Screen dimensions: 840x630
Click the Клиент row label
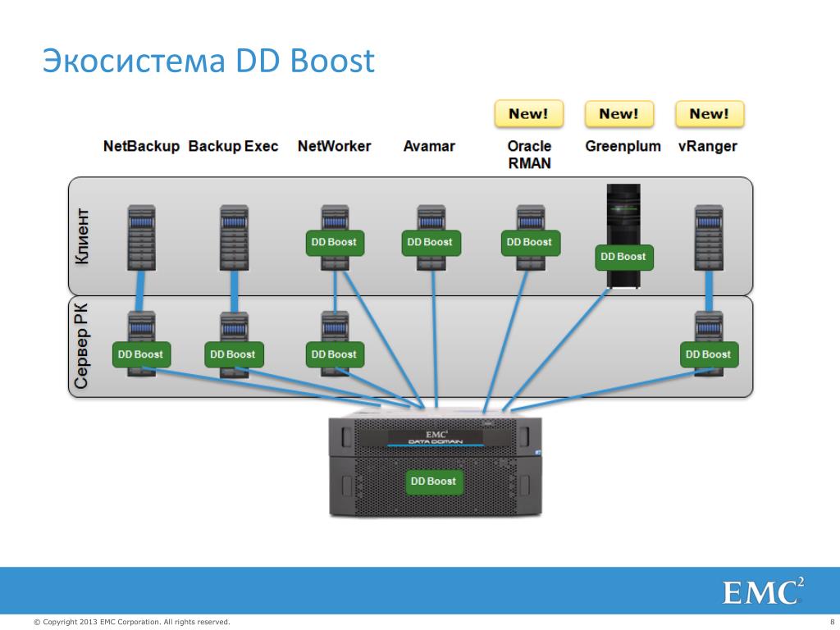[81, 236]
